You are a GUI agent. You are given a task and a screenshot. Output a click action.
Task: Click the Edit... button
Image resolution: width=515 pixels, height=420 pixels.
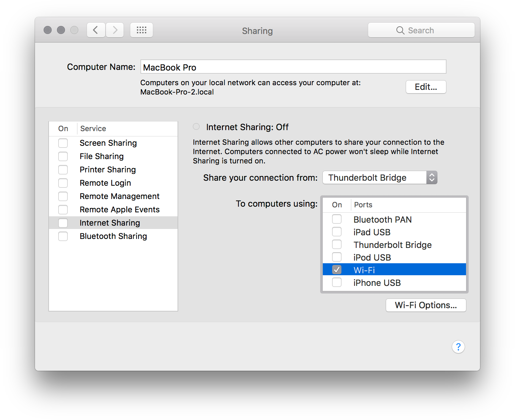tap(426, 87)
